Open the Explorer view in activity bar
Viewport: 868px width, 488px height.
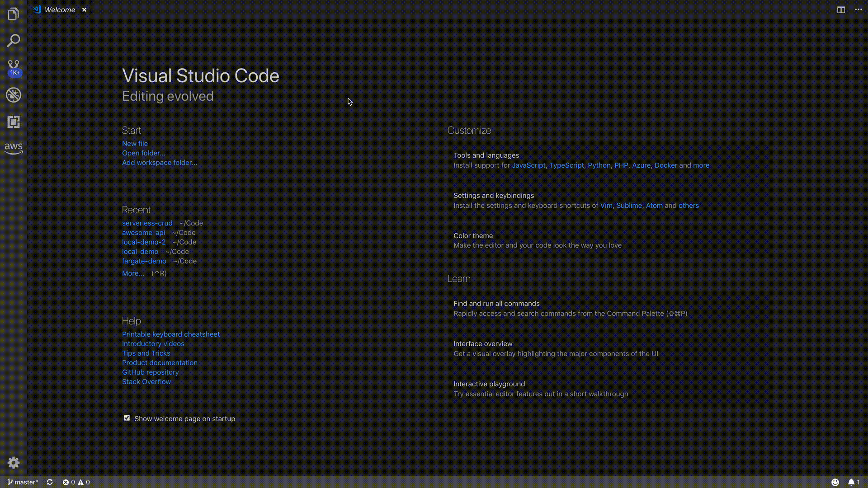coord(14,14)
